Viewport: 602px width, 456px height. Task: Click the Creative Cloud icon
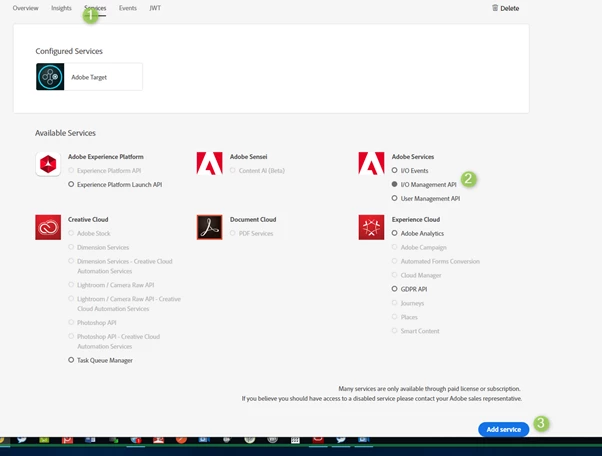point(48,227)
